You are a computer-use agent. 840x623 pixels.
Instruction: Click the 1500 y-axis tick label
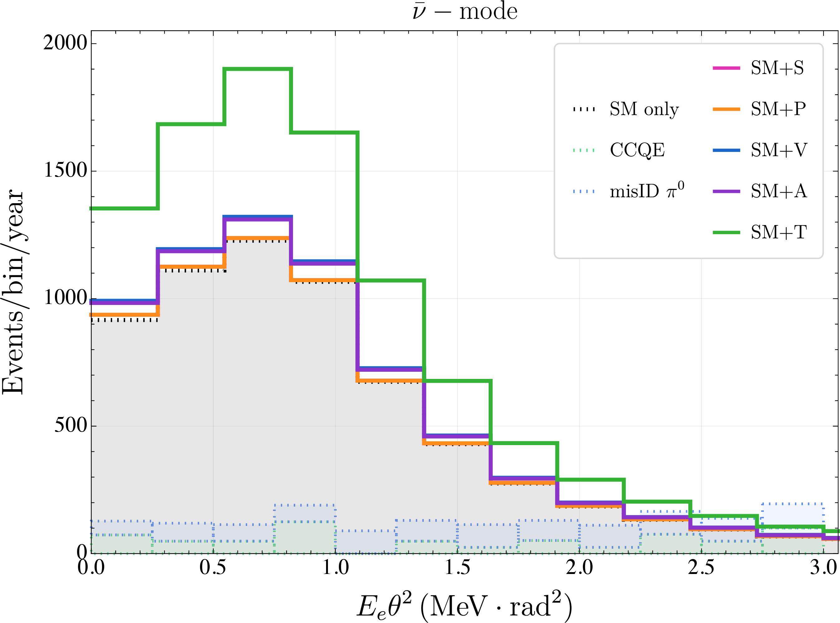(x=65, y=170)
